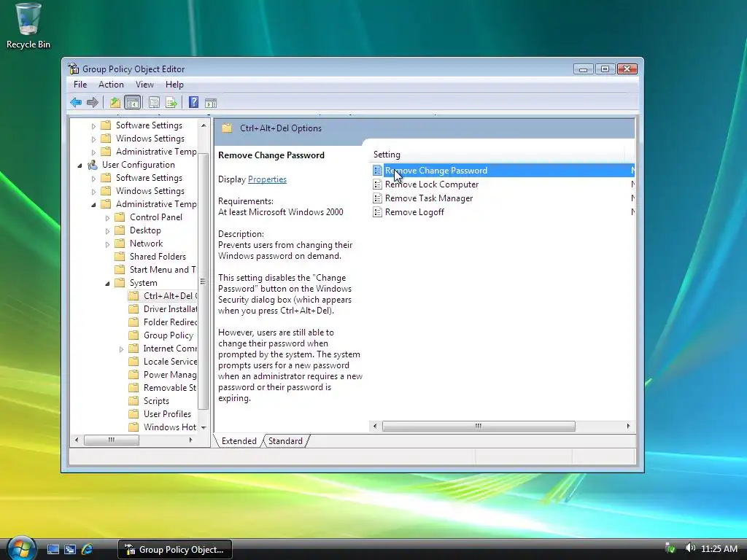This screenshot has width=747, height=560.
Task: Launch Internet Explorer from Quick Launch
Action: [88, 550]
